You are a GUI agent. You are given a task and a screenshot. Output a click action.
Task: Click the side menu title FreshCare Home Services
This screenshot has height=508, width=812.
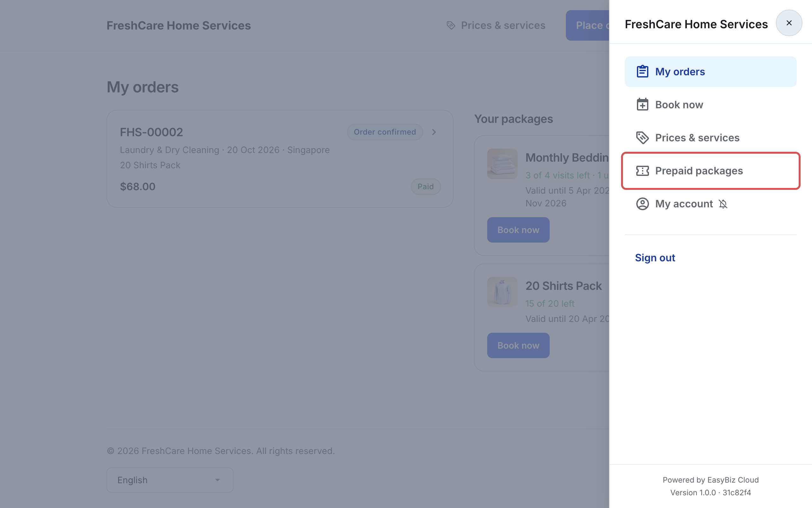point(696,24)
